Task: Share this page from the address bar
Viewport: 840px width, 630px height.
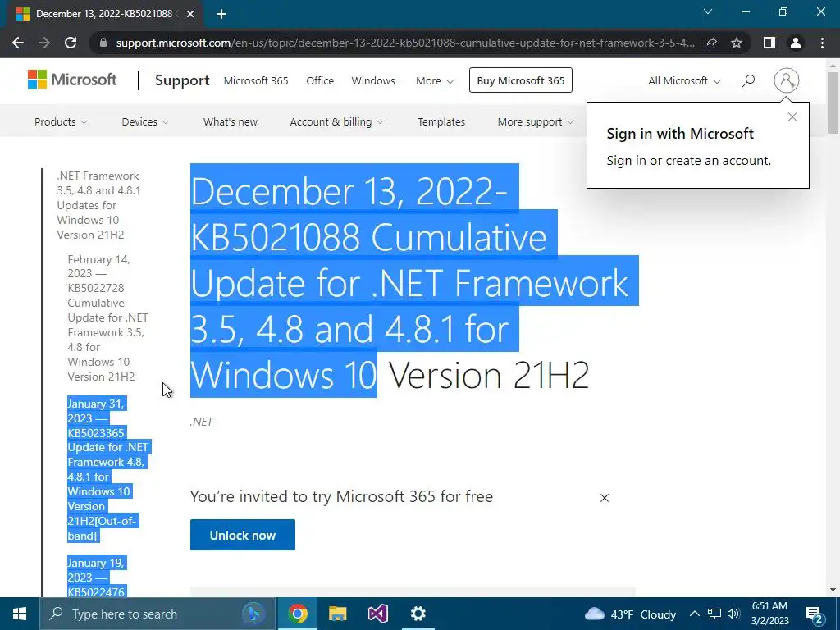Action: point(710,43)
